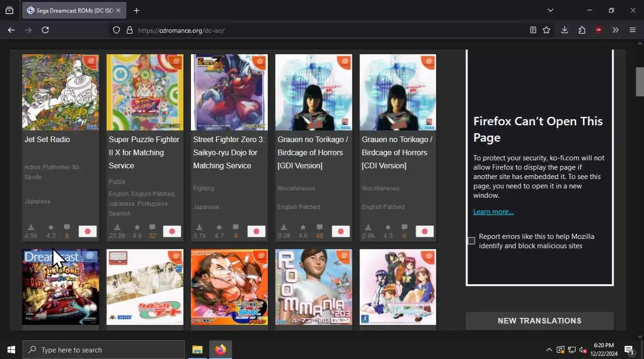Open Jet Set Radio cover thumbnail
Image resolution: width=644 pixels, height=359 pixels.
[60, 92]
